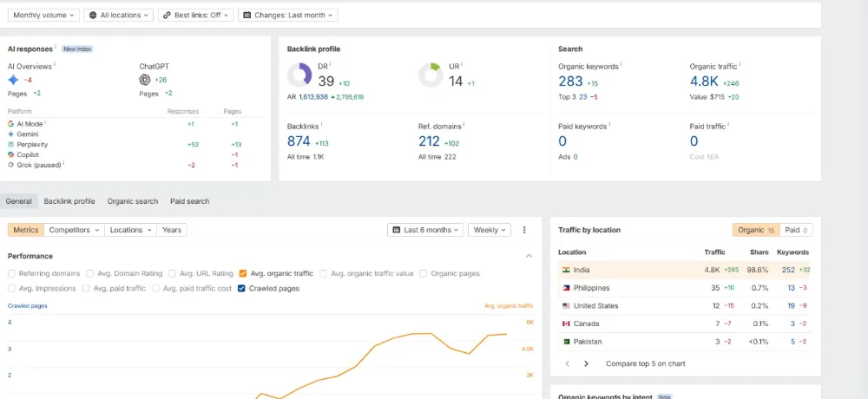Image resolution: width=868 pixels, height=399 pixels.
Task: Go to next traffic locations page
Action: click(586, 363)
